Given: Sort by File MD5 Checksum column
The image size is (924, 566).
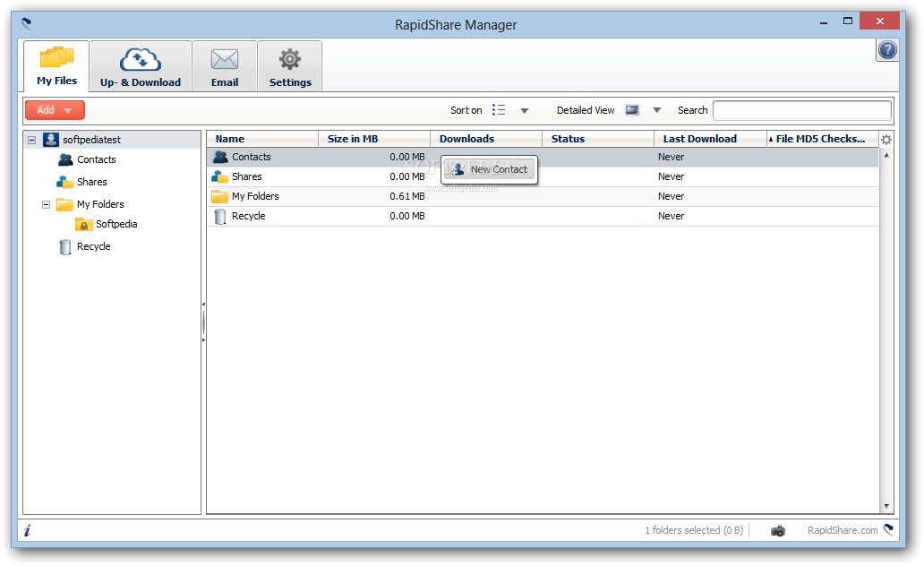Looking at the screenshot, I should pyautogui.click(x=822, y=139).
